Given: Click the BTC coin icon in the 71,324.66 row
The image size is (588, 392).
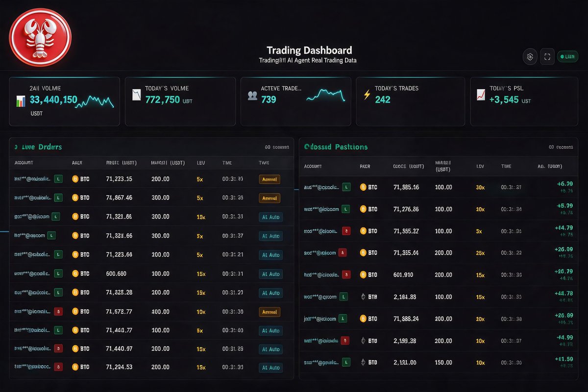Looking at the screenshot, I should coord(75,236).
